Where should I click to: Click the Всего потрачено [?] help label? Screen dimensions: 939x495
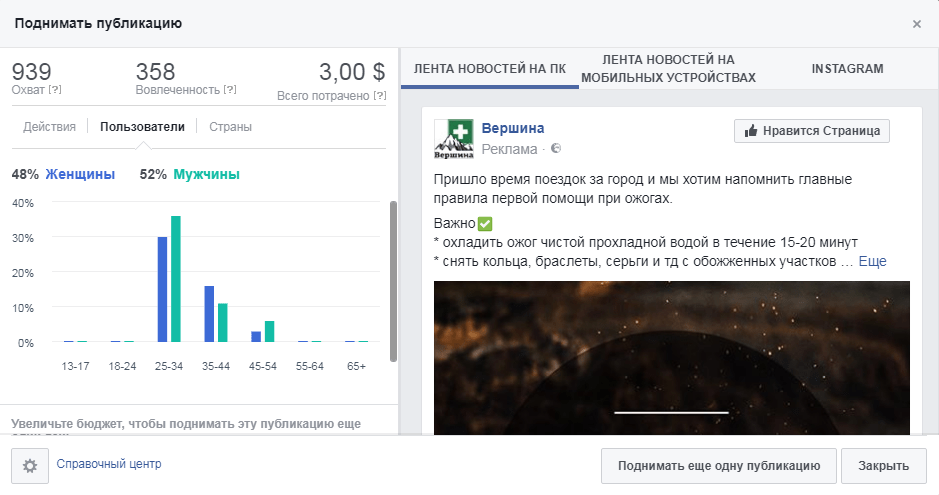click(331, 96)
